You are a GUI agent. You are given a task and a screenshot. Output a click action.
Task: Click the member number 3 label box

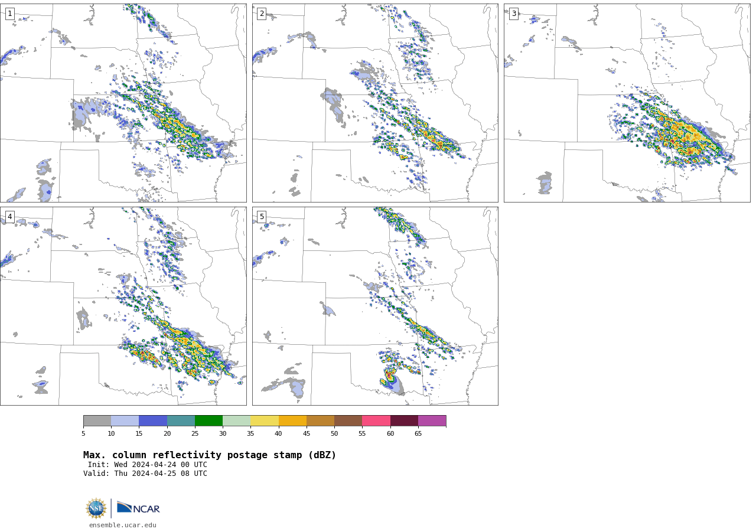click(513, 14)
